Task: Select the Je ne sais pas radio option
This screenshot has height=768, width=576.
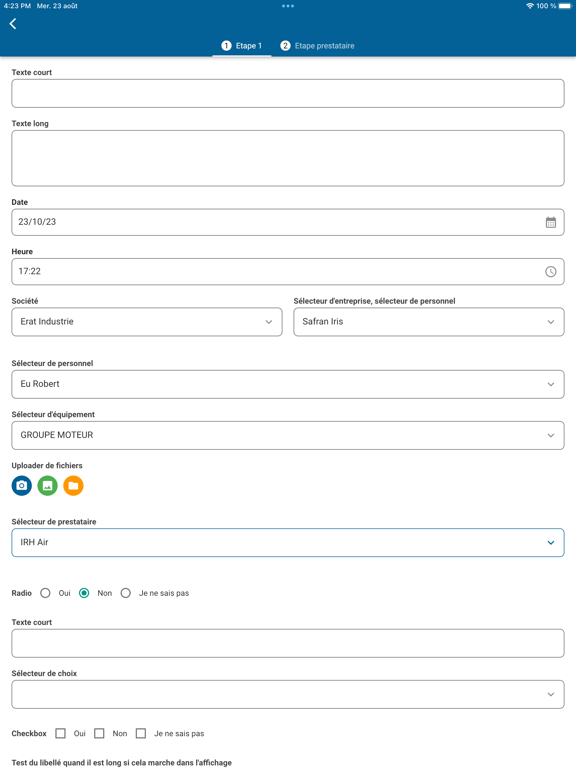Action: (126, 593)
